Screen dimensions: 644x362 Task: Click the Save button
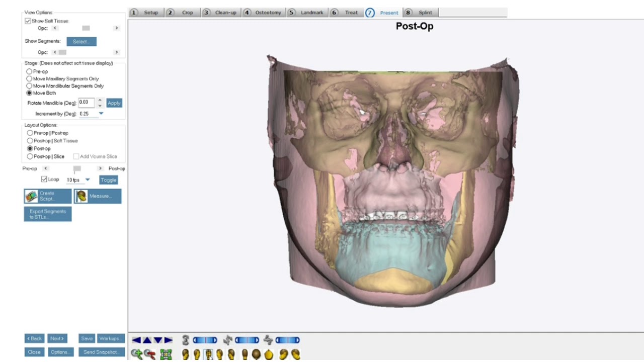(x=87, y=339)
